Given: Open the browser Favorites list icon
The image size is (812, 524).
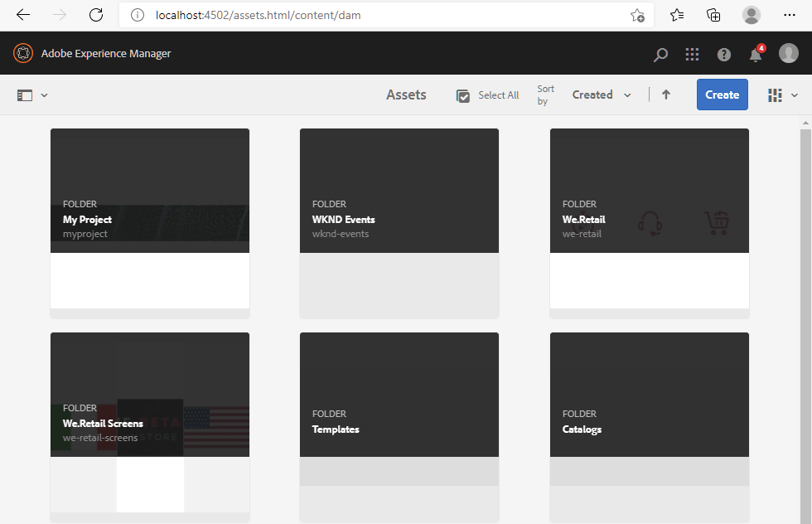Looking at the screenshot, I should click(x=677, y=15).
